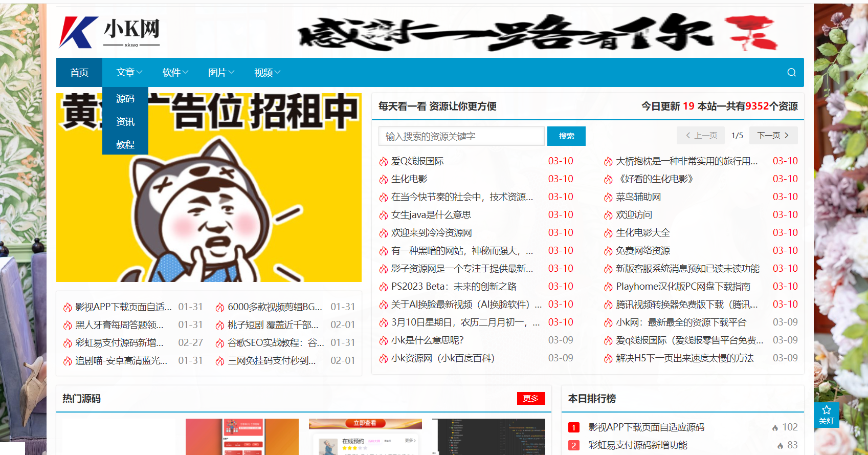Open the 立即查看 thumbnail in 热门源码
868x455 pixels.
pos(365,437)
